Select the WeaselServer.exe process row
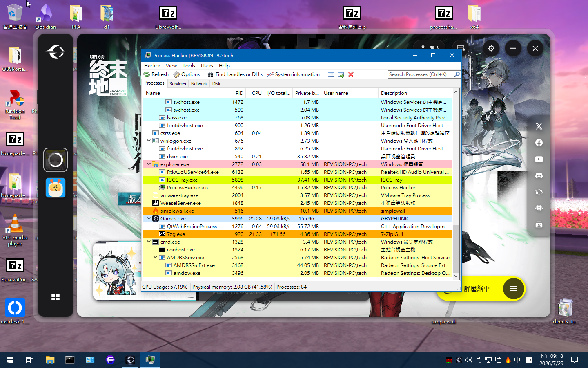Screen dimensions: 588x368 [x=298, y=203]
